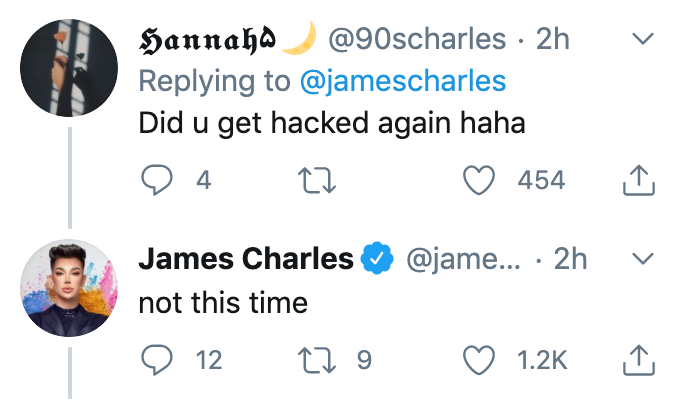The height and width of the screenshot is (402, 680).
Task: Expand the chevron menu on James Charles' tweet
Action: click(640, 259)
